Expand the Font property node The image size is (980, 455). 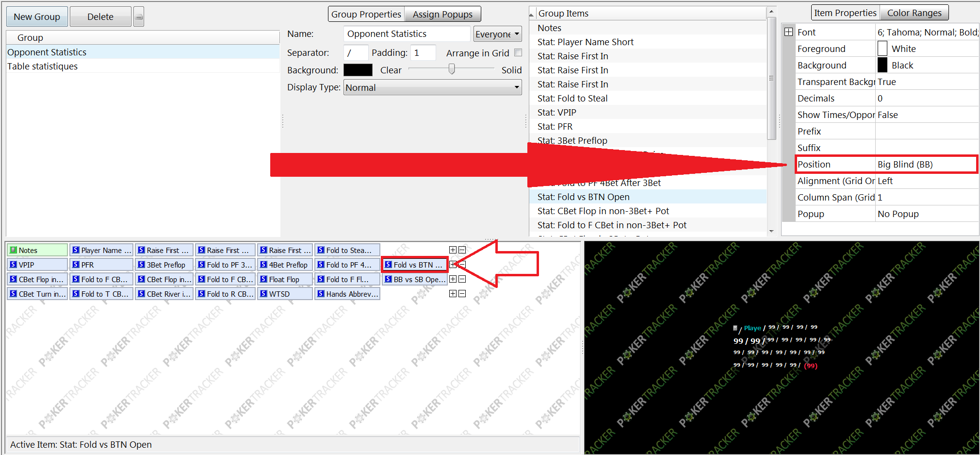(789, 32)
